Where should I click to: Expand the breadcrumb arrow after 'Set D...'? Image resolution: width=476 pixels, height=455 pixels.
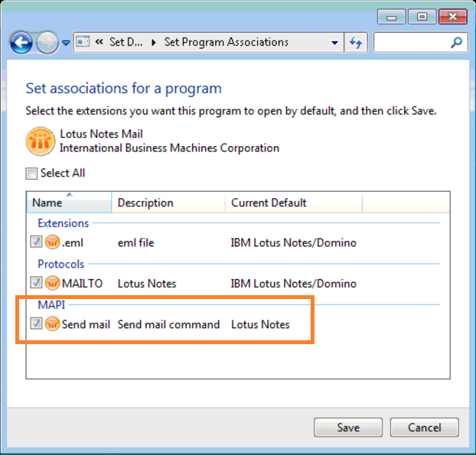tap(154, 42)
